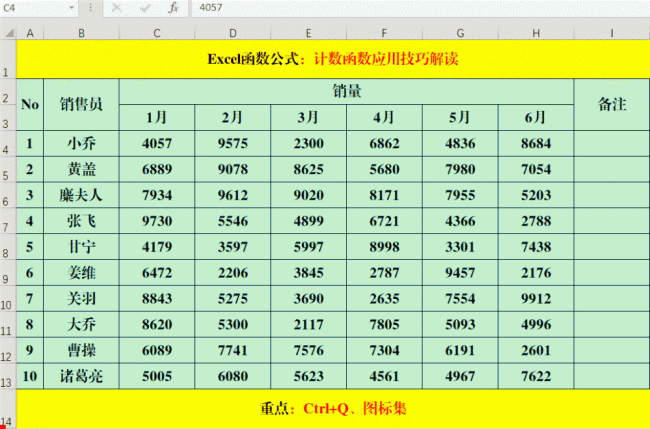The image size is (650, 429).
Task: Select cell with name 小乔
Action: pyautogui.click(x=81, y=143)
